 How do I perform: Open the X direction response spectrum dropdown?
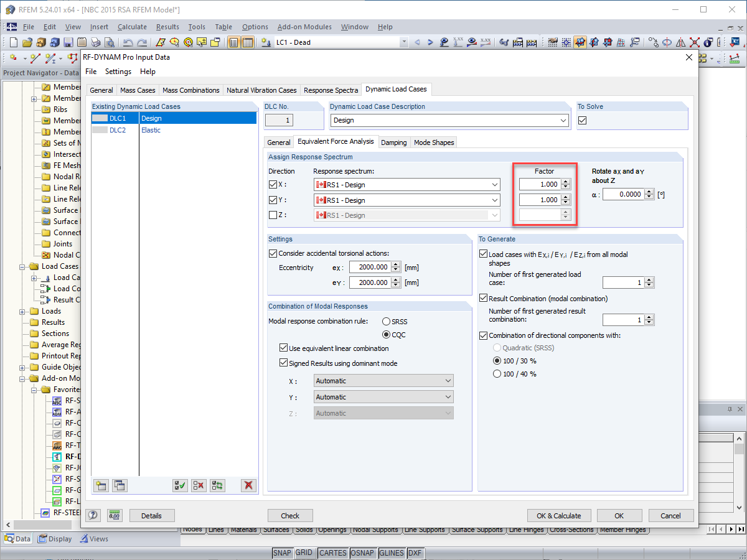[494, 184]
